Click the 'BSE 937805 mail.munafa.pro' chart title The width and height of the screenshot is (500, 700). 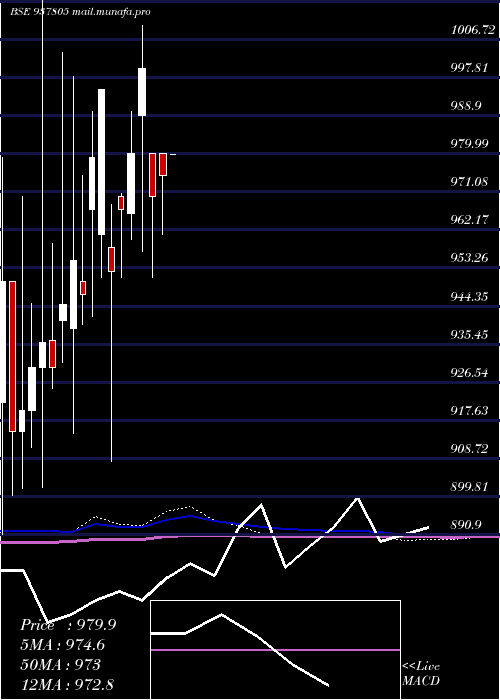(80, 12)
